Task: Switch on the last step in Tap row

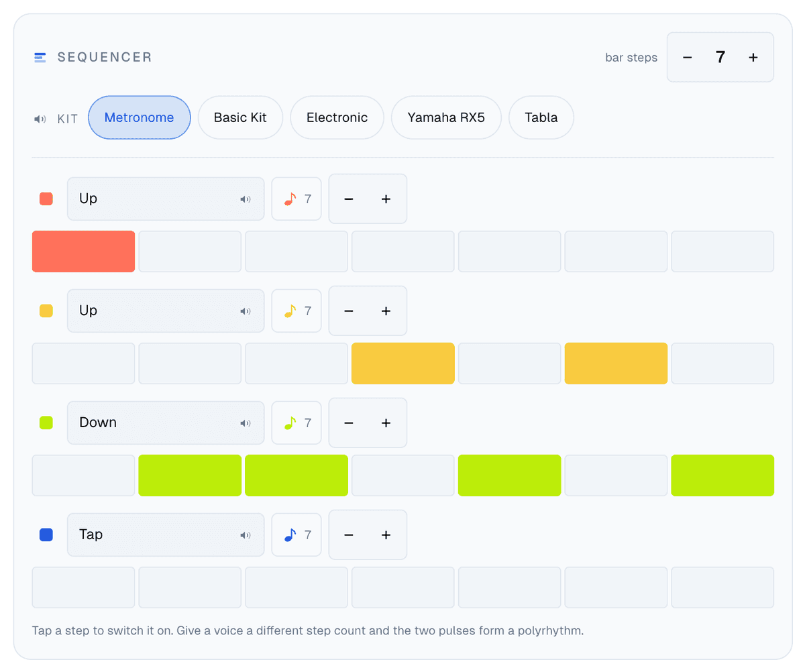Action: coord(722,587)
